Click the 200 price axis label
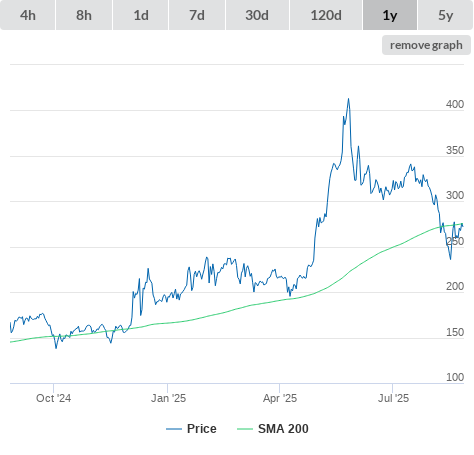474x455 pixels. click(x=455, y=286)
